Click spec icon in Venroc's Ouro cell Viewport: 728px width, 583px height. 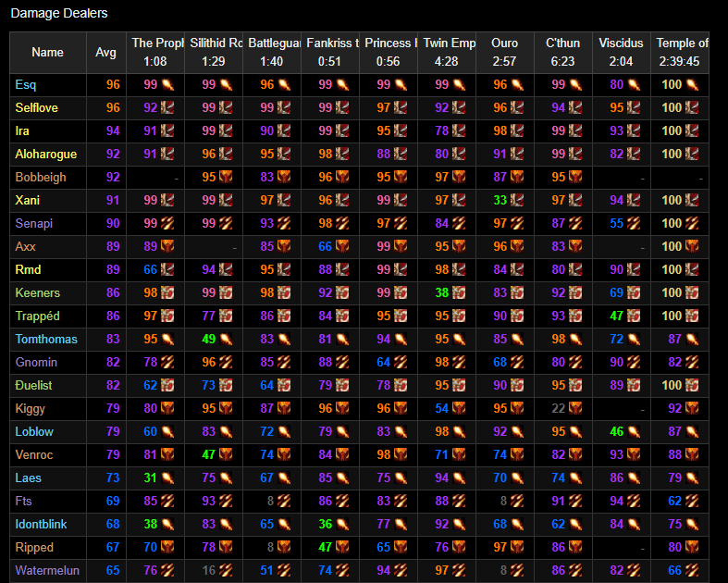point(517,454)
